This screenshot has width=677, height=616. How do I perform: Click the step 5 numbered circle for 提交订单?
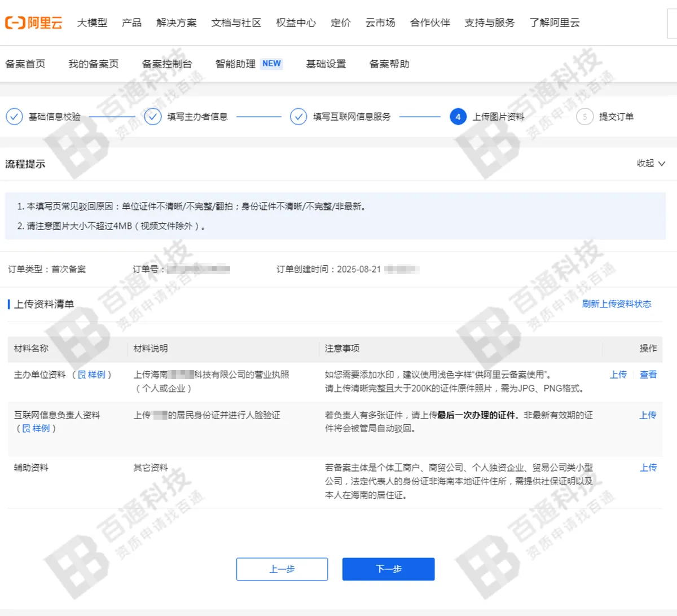click(x=585, y=117)
